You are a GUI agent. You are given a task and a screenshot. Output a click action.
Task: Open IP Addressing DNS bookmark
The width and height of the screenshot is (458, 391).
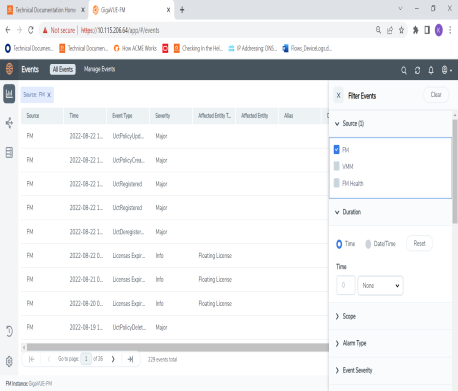pos(252,48)
